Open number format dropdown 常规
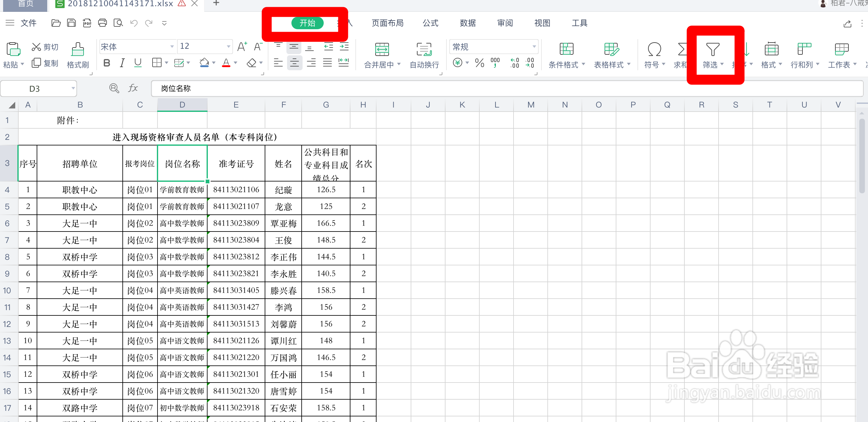The image size is (868, 422). pyautogui.click(x=534, y=47)
